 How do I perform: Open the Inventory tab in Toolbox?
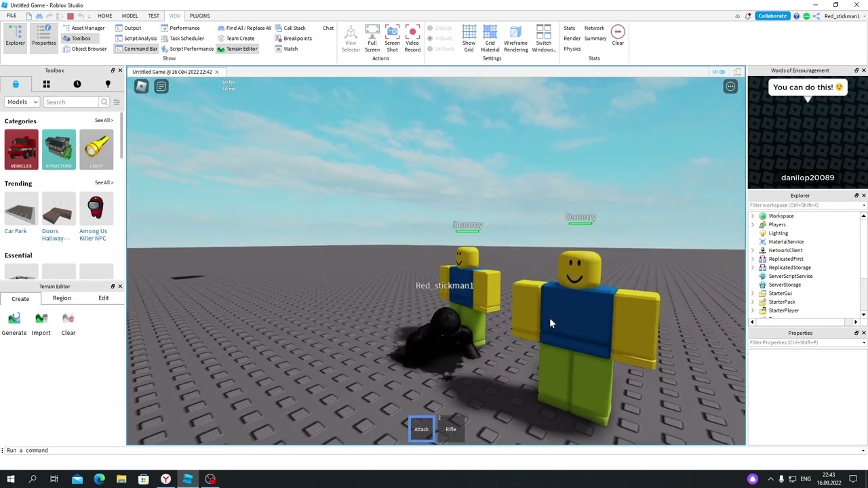[46, 84]
